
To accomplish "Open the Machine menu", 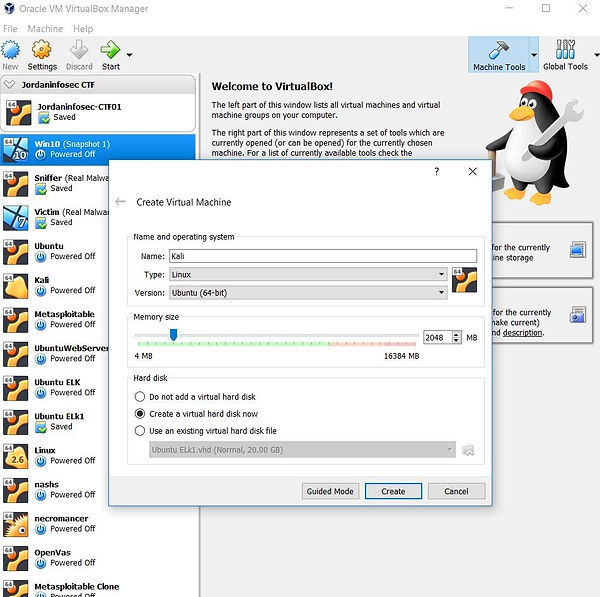I will [45, 29].
